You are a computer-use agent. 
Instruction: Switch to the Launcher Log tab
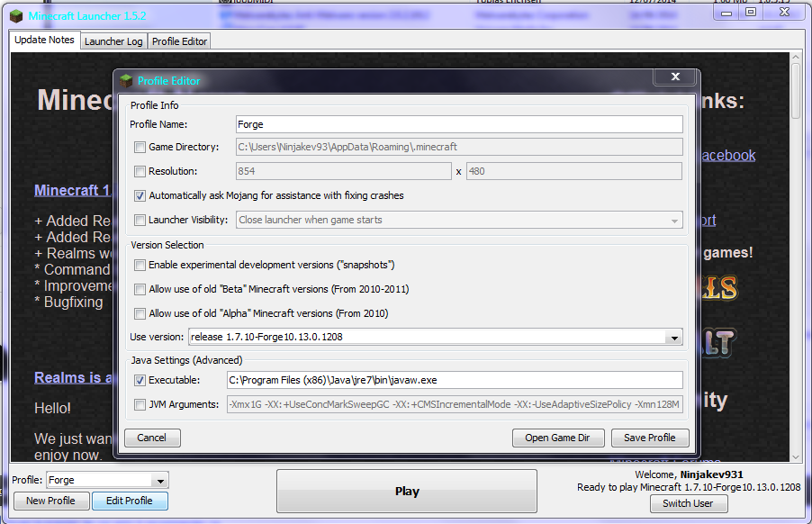pos(113,41)
